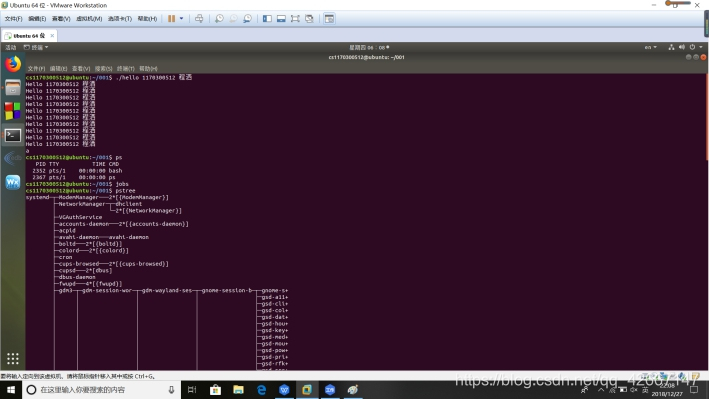Click the 'cron' entry in pstree output
The width and height of the screenshot is (709, 399).
65,257
